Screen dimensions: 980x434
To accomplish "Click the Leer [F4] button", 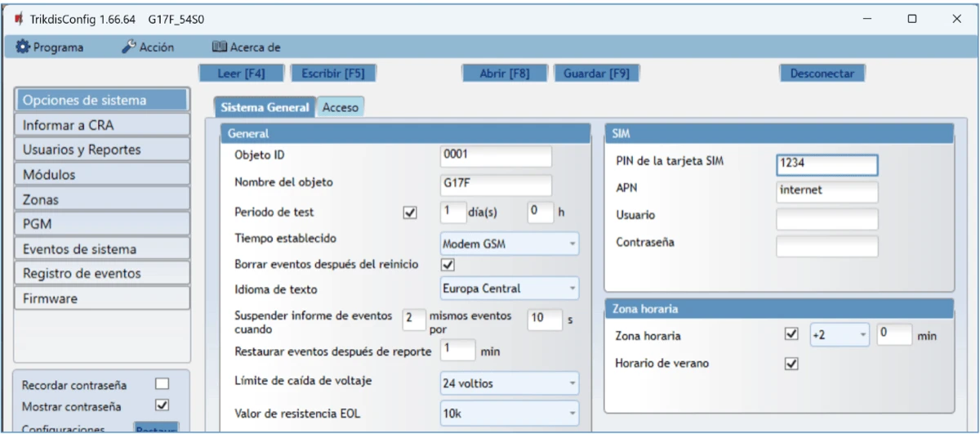I will pos(241,74).
